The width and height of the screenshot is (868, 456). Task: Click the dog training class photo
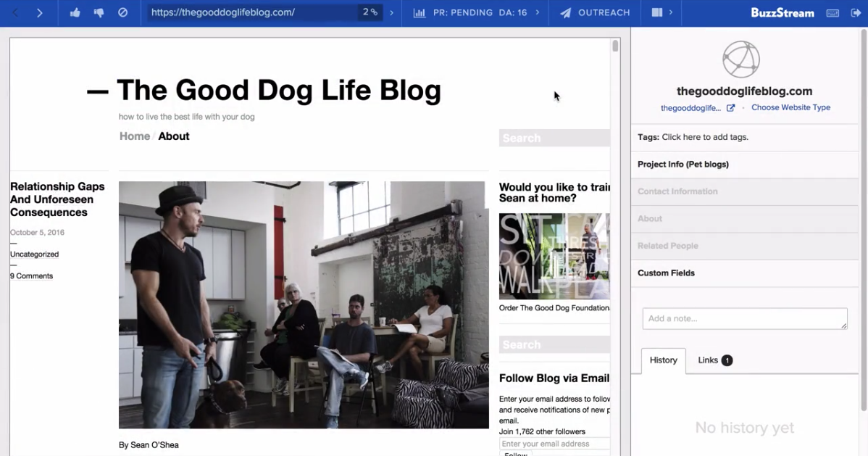click(304, 304)
